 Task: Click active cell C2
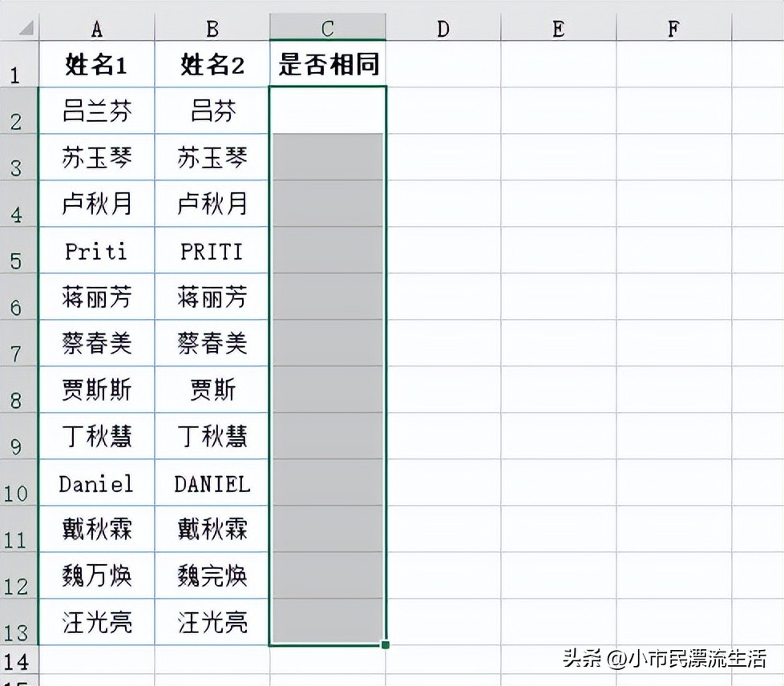point(328,111)
